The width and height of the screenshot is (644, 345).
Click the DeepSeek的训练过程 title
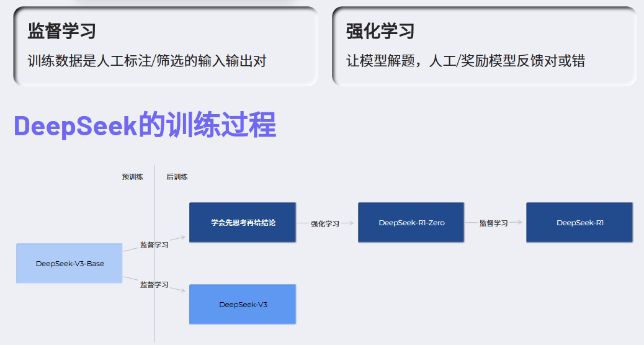145,125
